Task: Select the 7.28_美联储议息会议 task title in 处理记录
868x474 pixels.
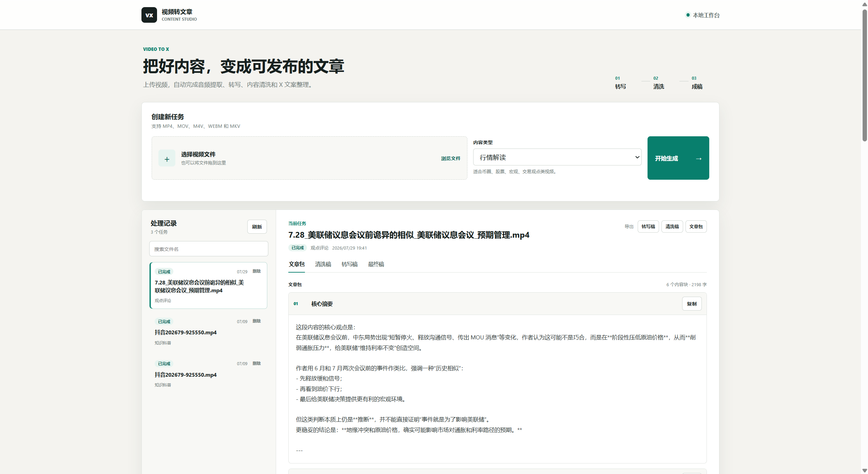Action: [x=199, y=287]
